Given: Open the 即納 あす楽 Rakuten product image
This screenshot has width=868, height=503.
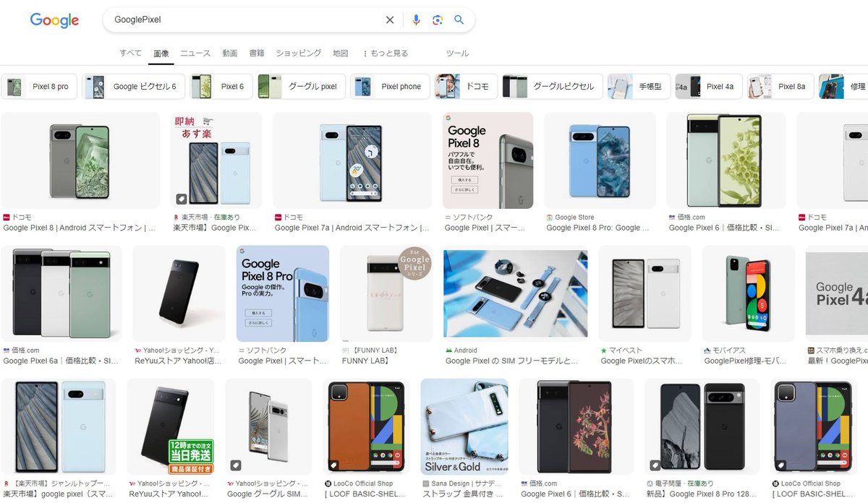Looking at the screenshot, I should 217,160.
